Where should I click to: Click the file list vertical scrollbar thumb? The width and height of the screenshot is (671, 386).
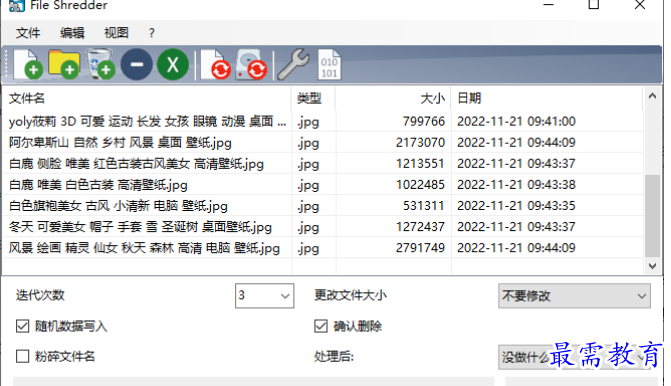tap(652, 215)
